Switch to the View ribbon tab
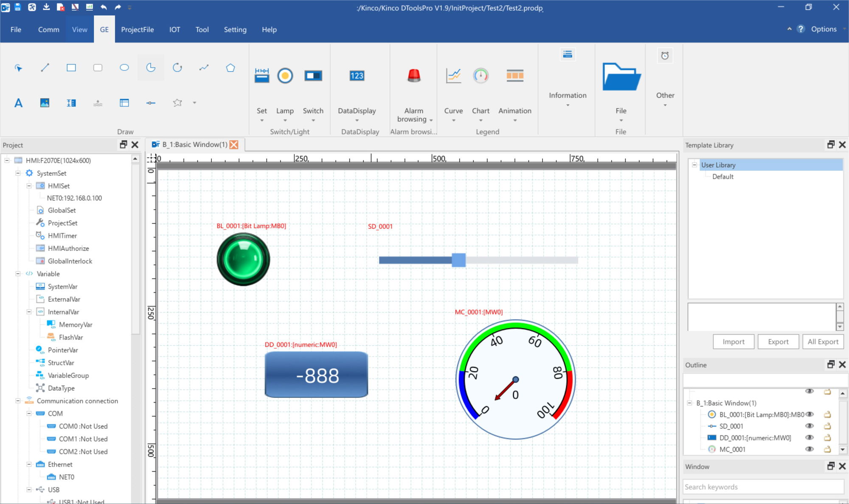 [79, 29]
